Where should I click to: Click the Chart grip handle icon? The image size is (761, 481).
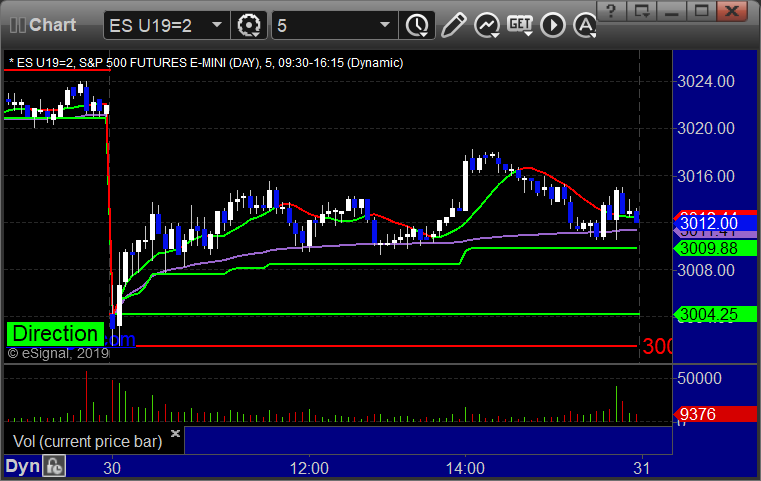point(17,25)
